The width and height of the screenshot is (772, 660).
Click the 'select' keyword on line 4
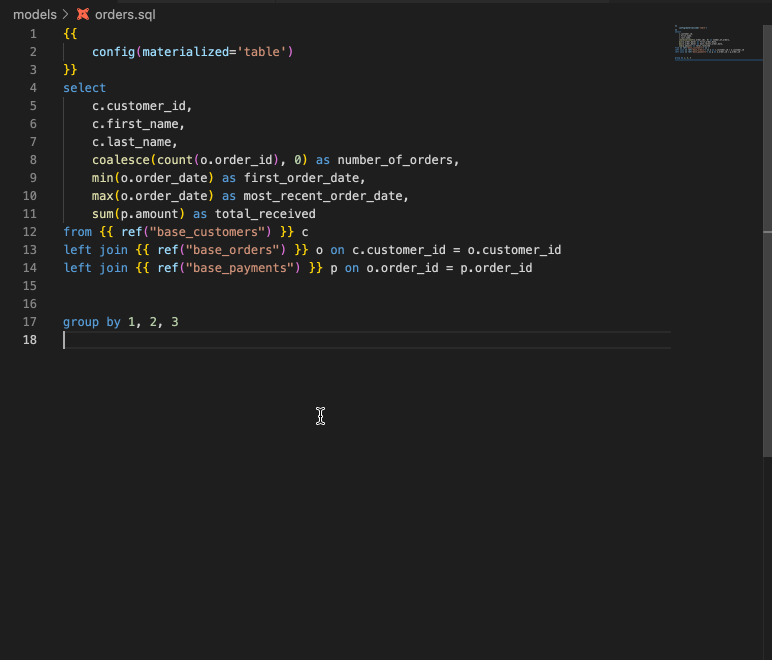[85, 88]
